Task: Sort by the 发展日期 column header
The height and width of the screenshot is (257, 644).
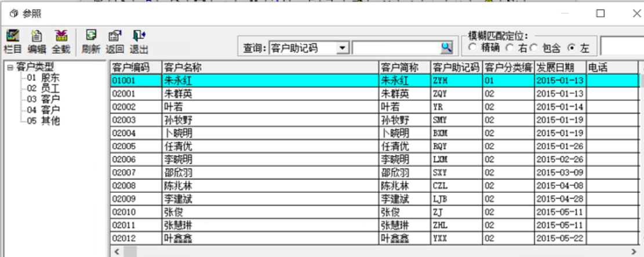Action: click(x=560, y=68)
